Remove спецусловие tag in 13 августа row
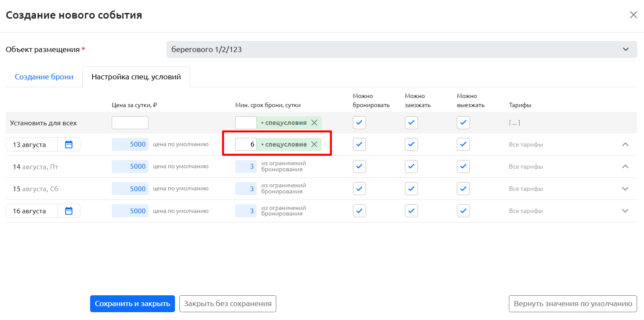 [314, 144]
